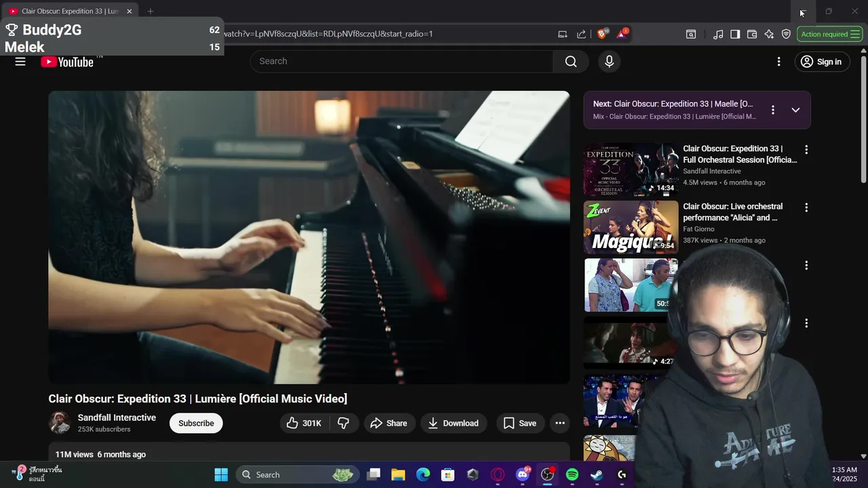868x488 pixels.
Task: Click the browser address bar URL
Action: tap(328, 34)
